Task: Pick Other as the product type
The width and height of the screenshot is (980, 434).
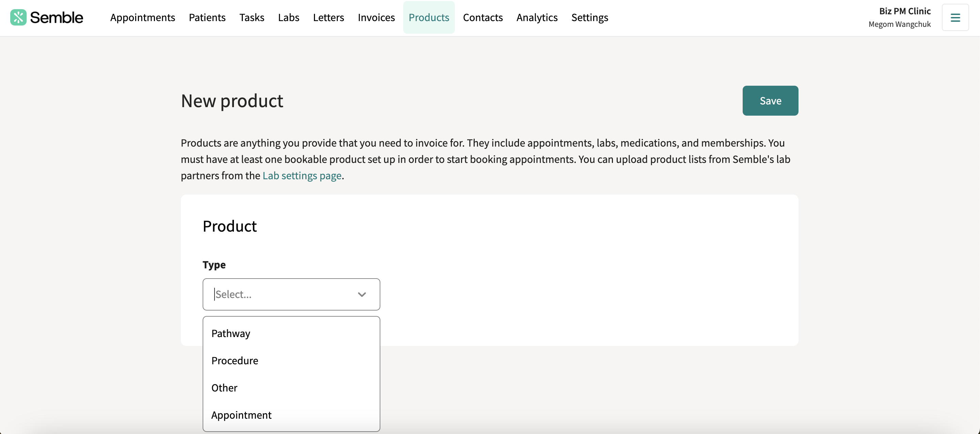Action: tap(291, 388)
